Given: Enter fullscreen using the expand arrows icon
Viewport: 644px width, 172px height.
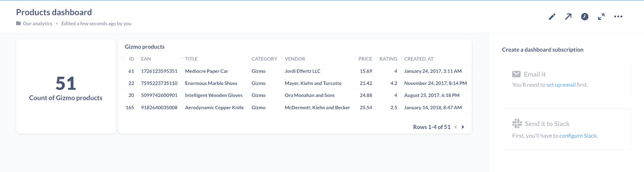Looking at the screenshot, I should (601, 16).
